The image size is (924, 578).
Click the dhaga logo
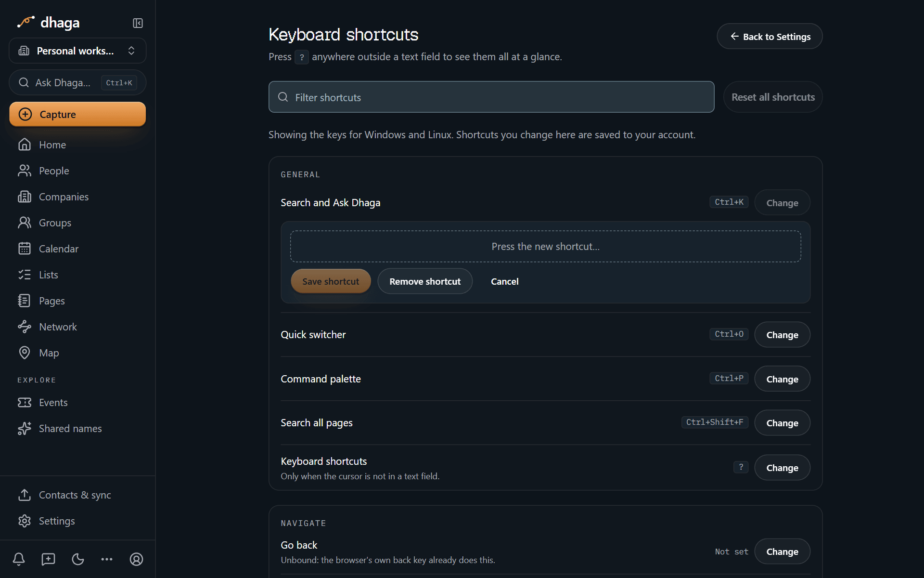48,22
